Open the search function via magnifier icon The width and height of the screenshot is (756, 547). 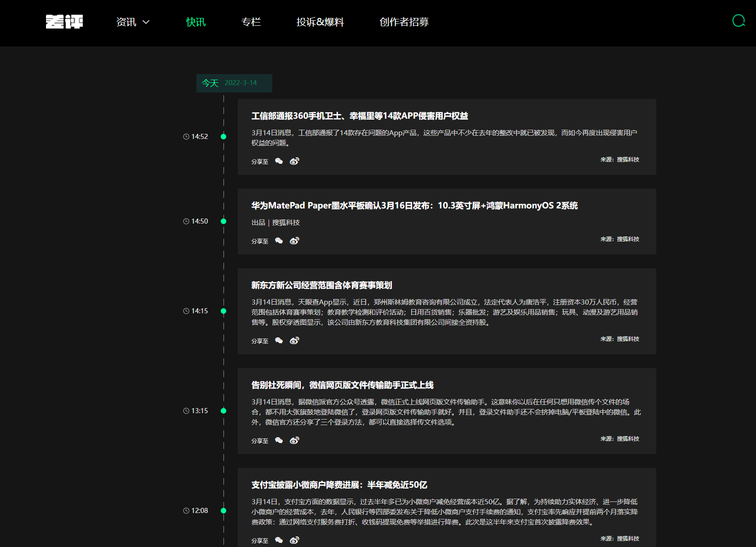pyautogui.click(x=739, y=21)
